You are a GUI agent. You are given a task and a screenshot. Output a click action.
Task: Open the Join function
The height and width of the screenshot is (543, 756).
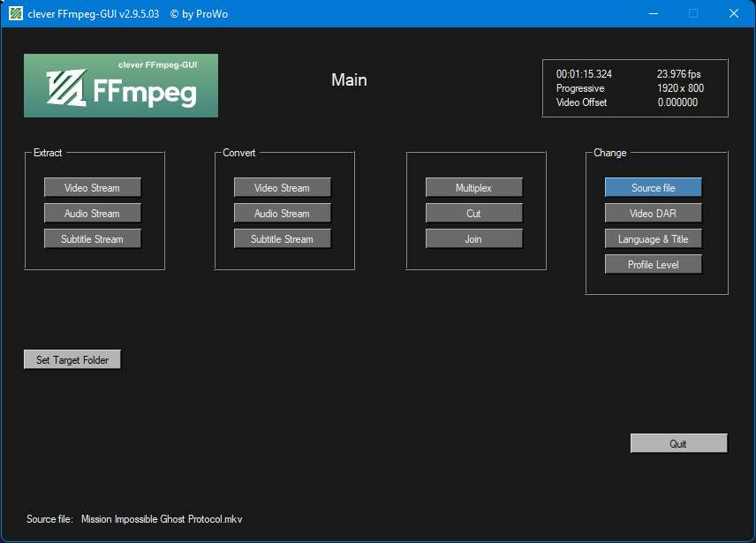tap(473, 238)
